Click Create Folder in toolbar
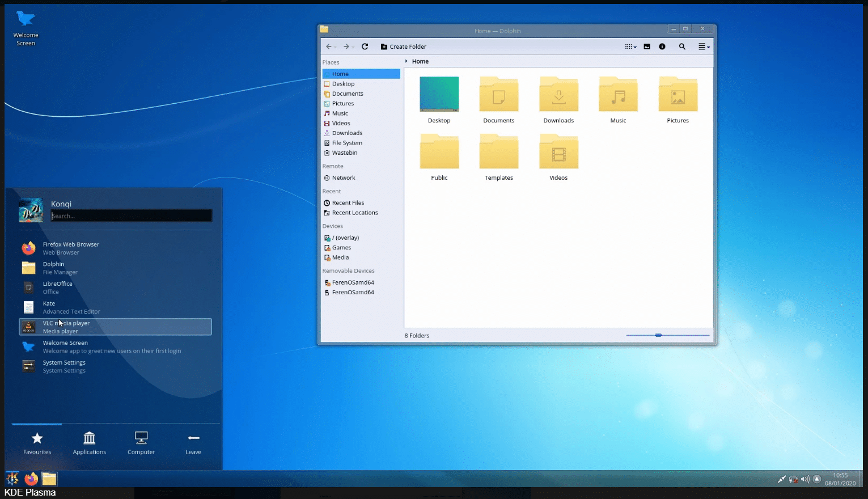Image resolution: width=868 pixels, height=499 pixels. (x=404, y=46)
